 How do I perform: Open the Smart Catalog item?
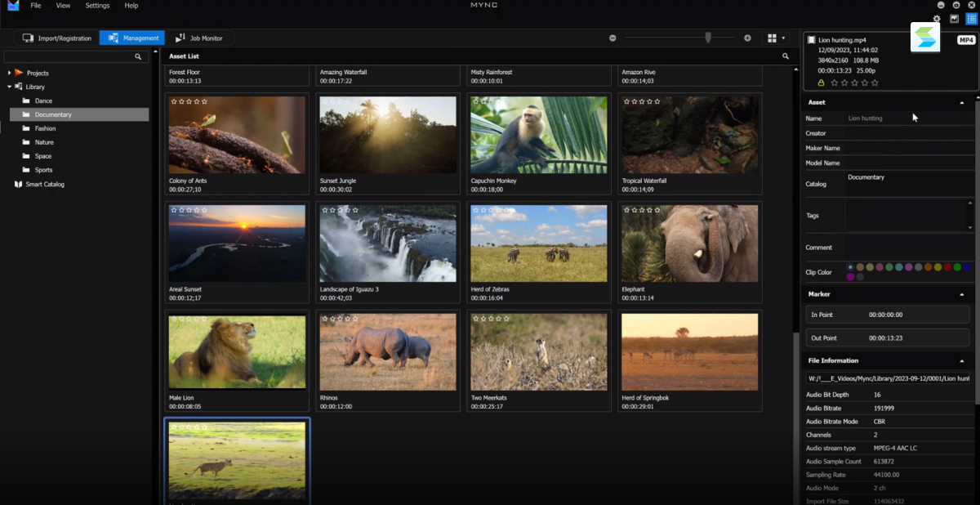pos(44,184)
